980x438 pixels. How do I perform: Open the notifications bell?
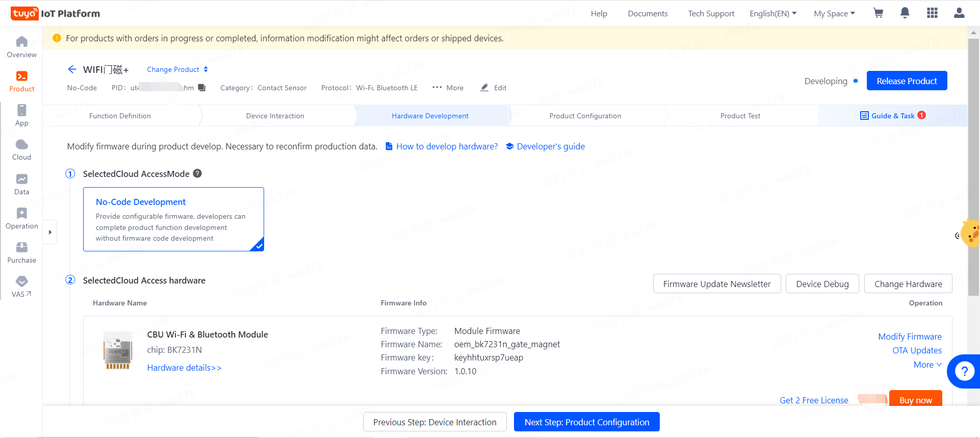click(x=905, y=13)
